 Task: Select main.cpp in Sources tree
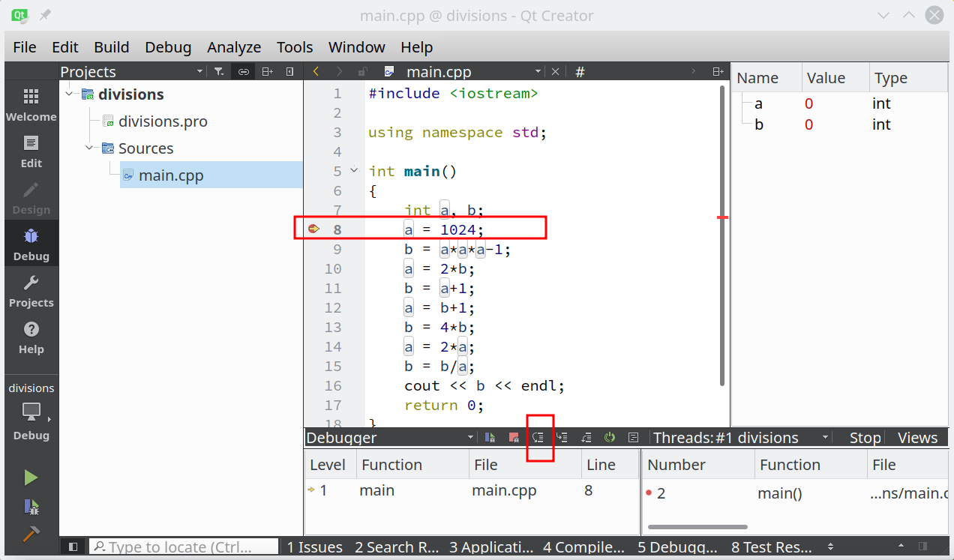(x=211, y=175)
